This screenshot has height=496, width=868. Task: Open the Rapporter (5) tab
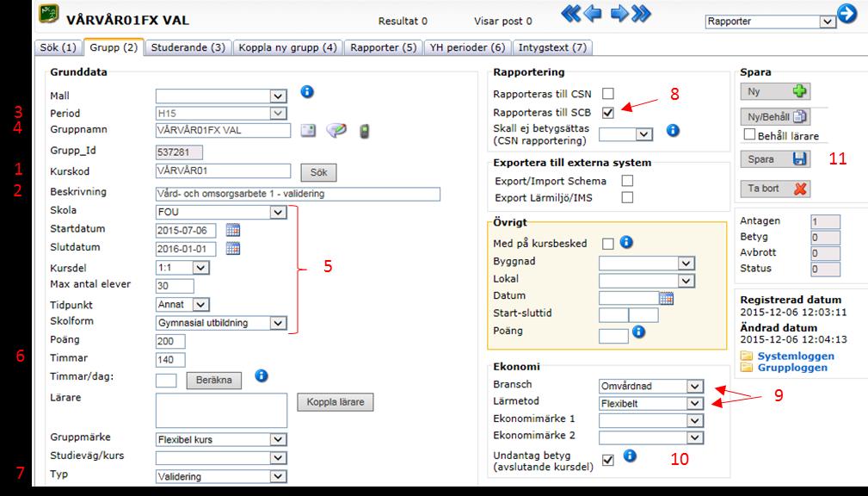(x=384, y=47)
